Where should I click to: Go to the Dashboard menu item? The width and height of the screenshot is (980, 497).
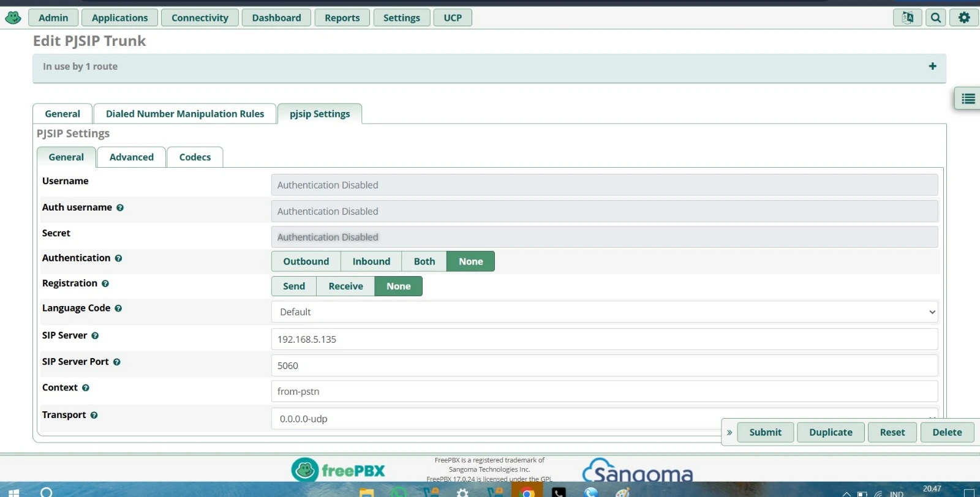pyautogui.click(x=277, y=18)
